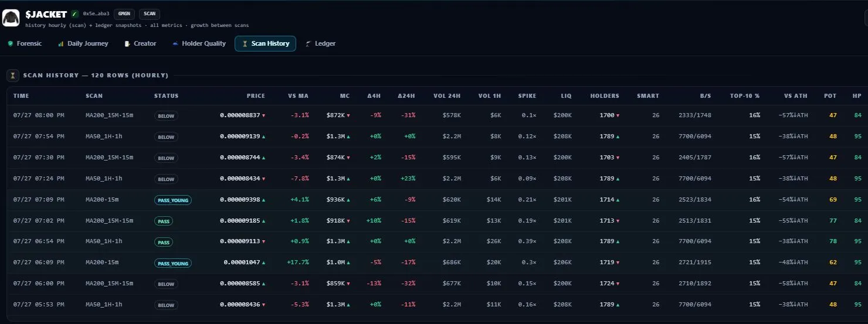Image resolution: width=868 pixels, height=324 pixels.
Task: Click the PASS badge in 06:54 PM row
Action: coord(164,242)
